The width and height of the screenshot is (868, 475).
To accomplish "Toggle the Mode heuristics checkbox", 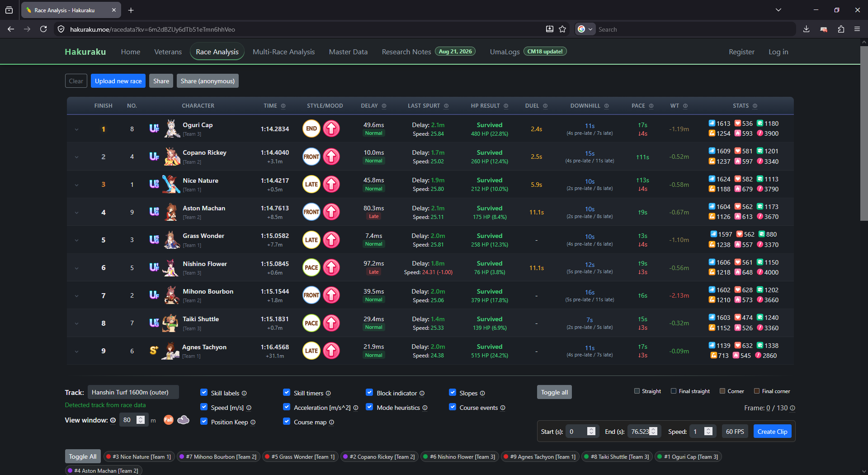I will [369, 407].
